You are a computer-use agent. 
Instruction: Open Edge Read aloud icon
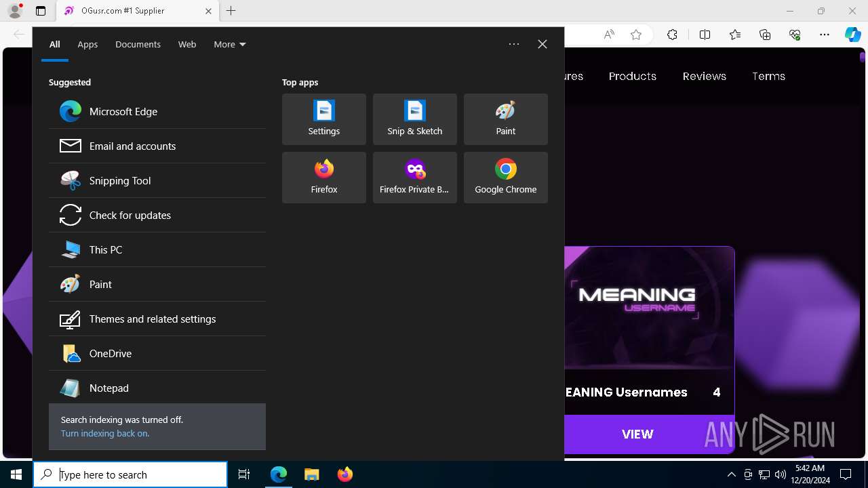point(609,35)
